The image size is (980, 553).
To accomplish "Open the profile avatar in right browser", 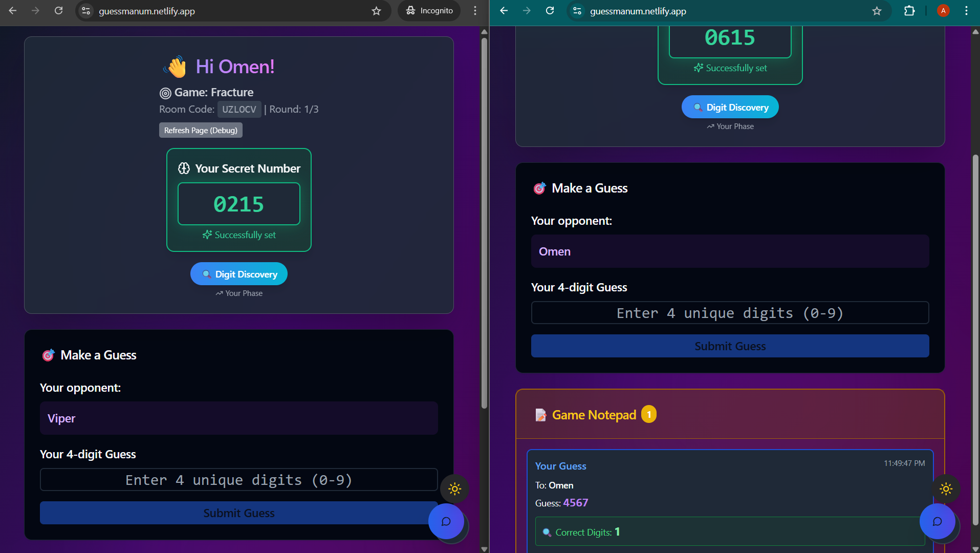I will (943, 11).
